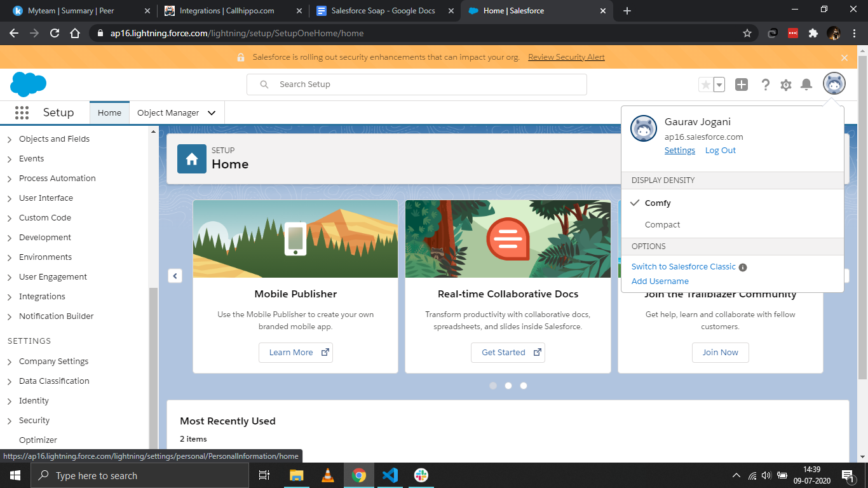Click the Review Security Alert link
The height and width of the screenshot is (488, 868).
tap(566, 57)
